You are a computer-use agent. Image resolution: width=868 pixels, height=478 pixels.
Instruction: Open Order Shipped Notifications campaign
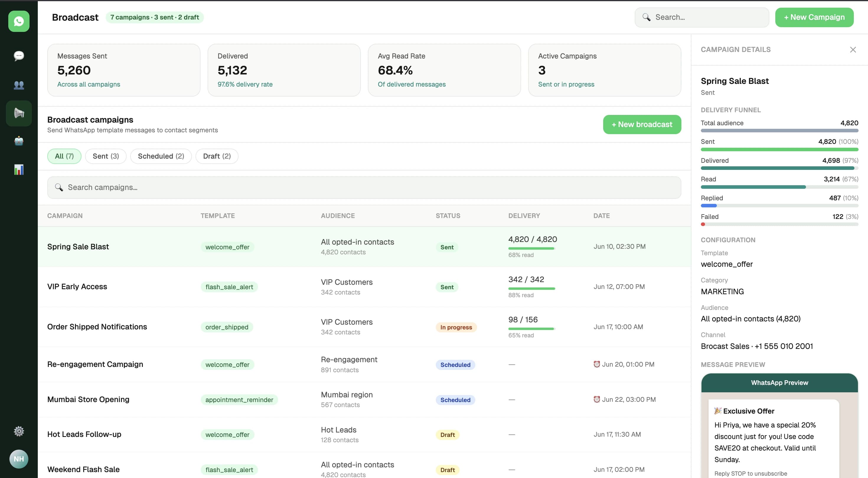[364, 327]
